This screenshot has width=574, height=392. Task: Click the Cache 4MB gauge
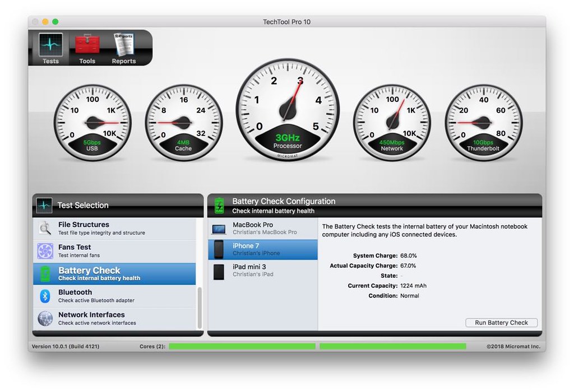pos(183,122)
